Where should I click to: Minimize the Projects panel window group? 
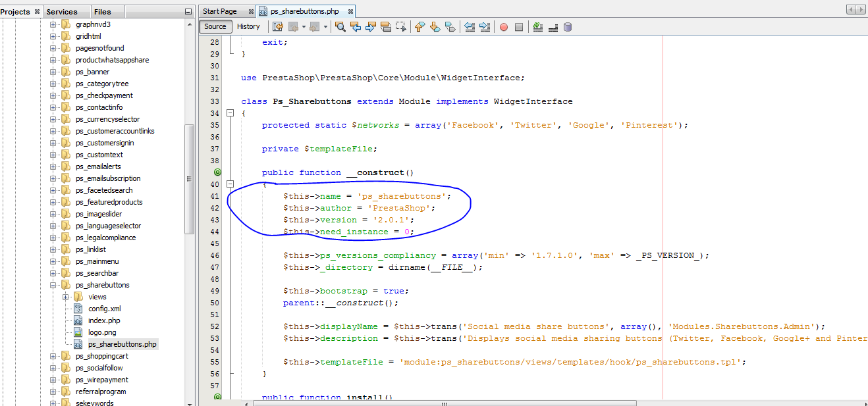(x=188, y=11)
